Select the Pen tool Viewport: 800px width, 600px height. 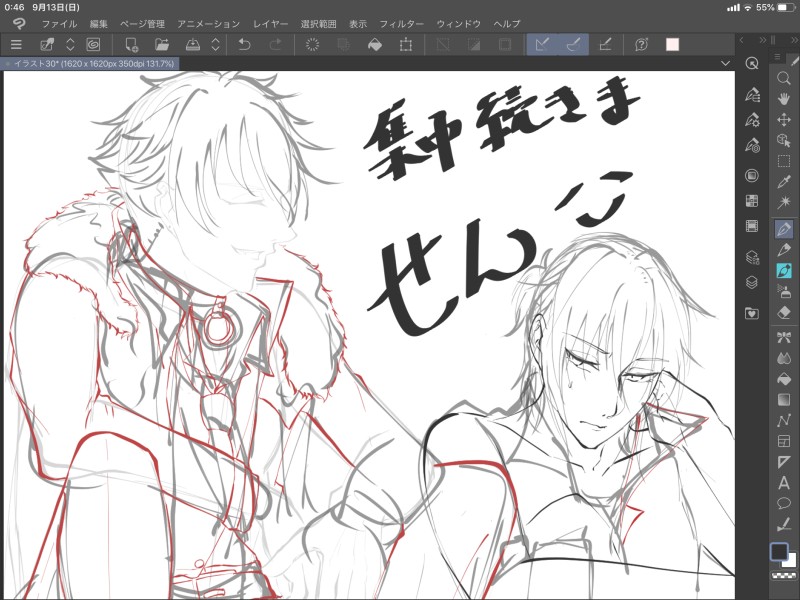[x=784, y=229]
